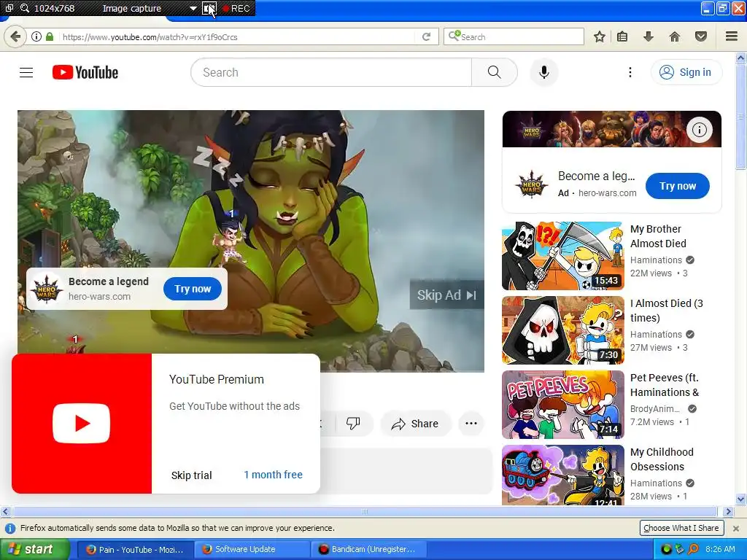
Task: Switch to Pain - YouTube taskbar window
Action: click(135, 549)
